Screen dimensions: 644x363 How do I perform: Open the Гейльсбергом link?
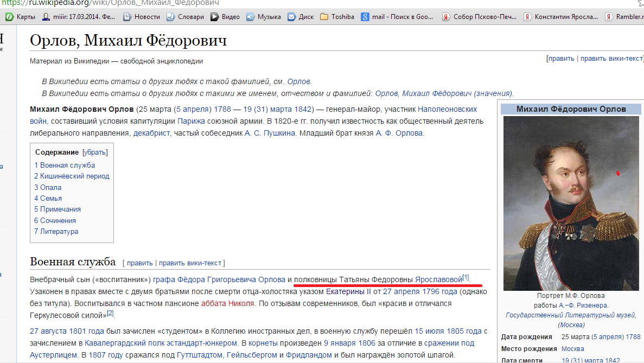[252, 355]
